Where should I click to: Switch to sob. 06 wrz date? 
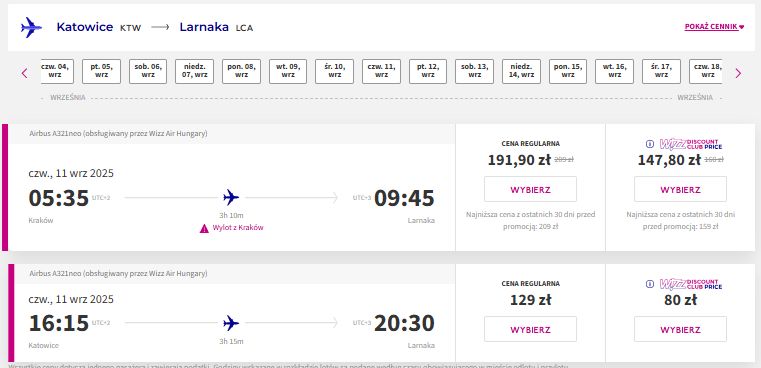pyautogui.click(x=148, y=71)
